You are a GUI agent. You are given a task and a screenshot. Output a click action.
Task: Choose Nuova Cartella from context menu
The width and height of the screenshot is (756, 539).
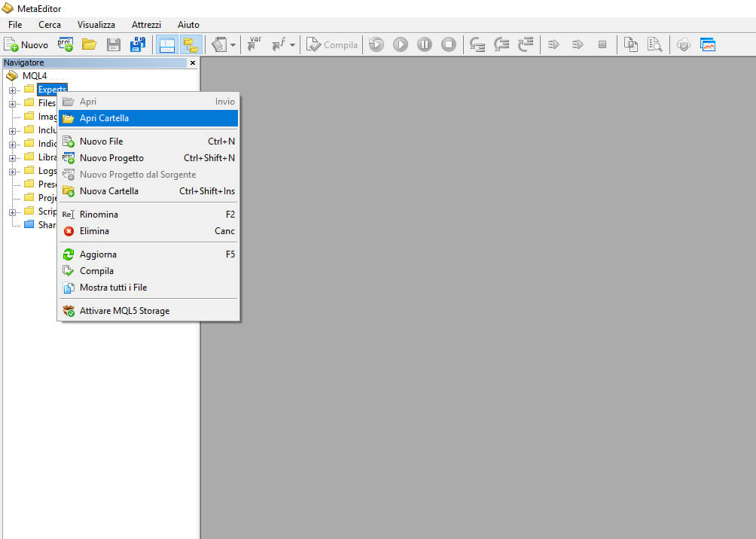(x=148, y=191)
